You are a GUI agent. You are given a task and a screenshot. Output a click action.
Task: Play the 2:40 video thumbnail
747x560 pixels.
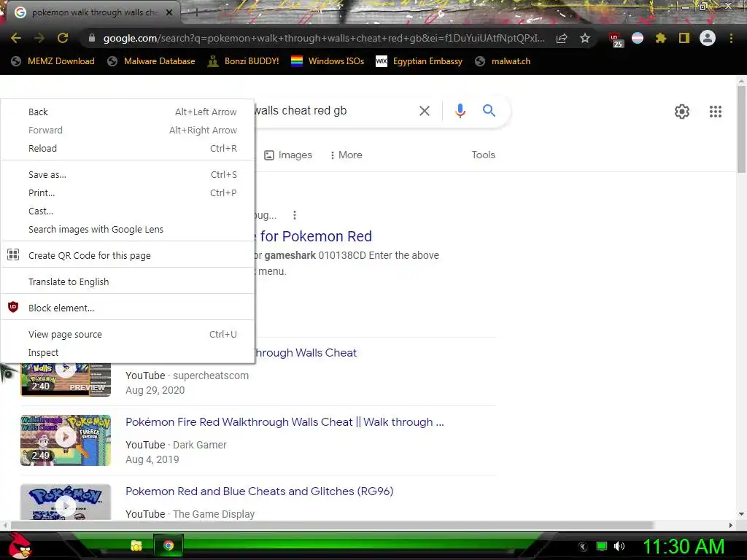click(66, 379)
